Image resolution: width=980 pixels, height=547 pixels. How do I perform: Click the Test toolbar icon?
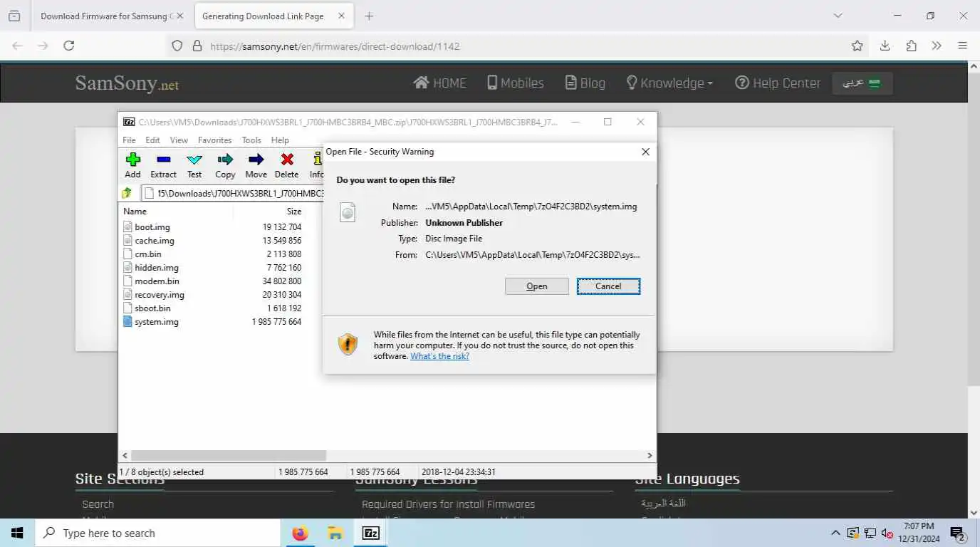point(194,165)
